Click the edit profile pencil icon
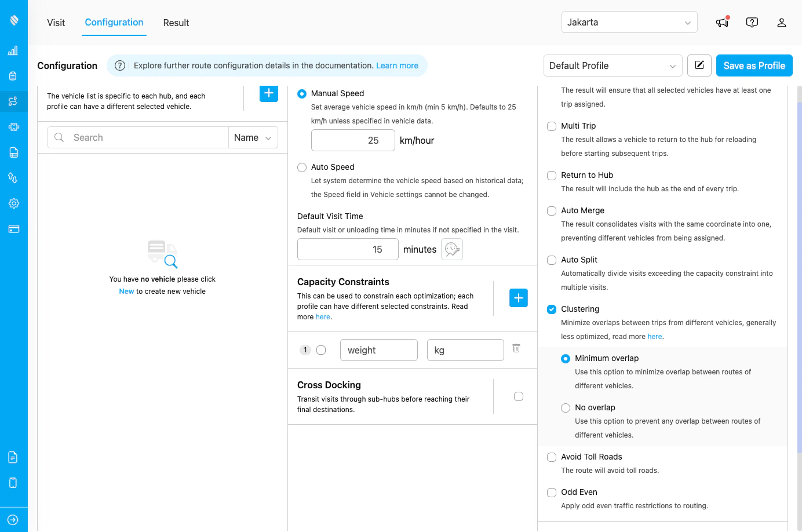 (x=699, y=65)
